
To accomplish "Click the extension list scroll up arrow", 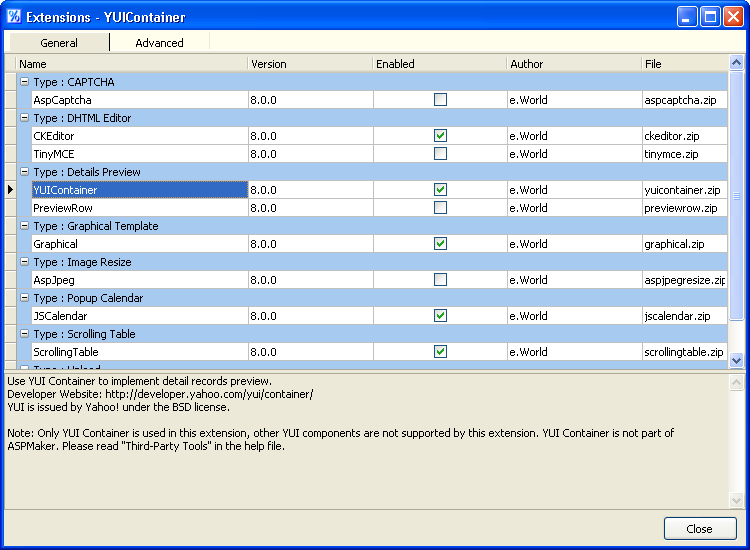I will (737, 63).
